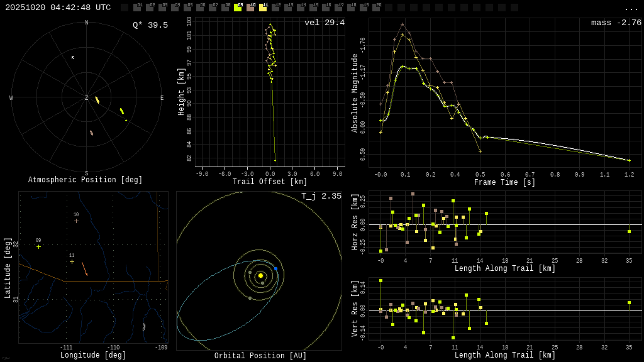Click the inactive station 20 box

click(x=376, y=8)
